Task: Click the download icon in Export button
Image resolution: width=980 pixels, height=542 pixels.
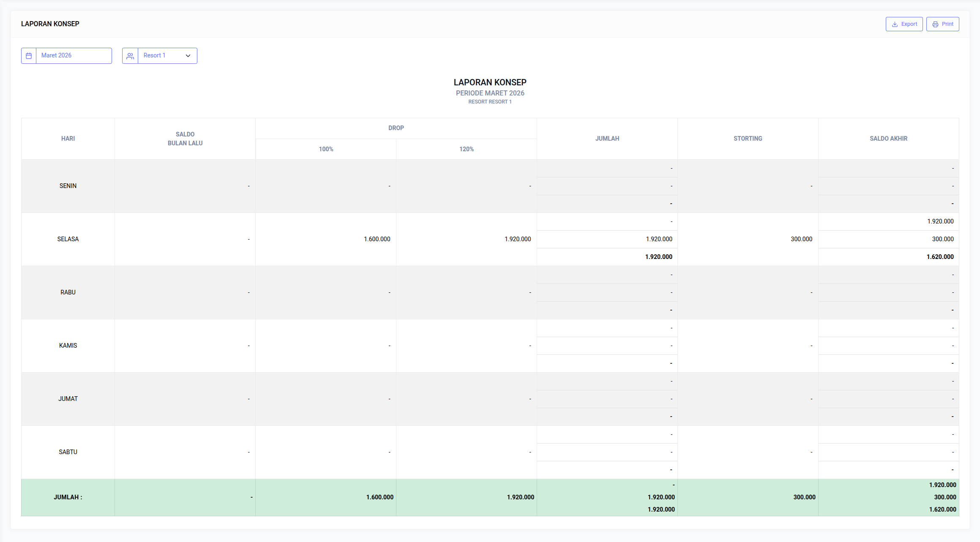Action: (895, 24)
